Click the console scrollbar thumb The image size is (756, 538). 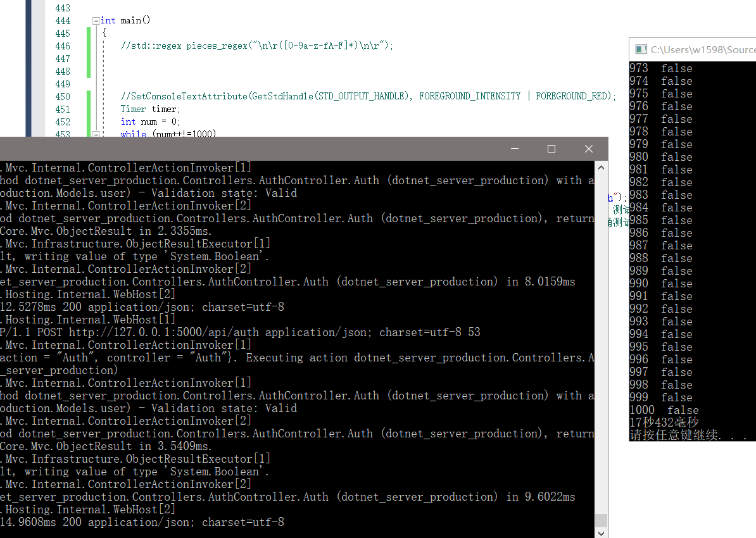point(601,521)
